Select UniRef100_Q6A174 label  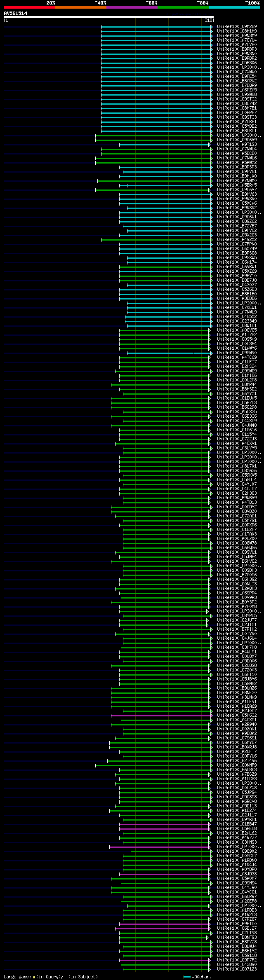point(237,262)
